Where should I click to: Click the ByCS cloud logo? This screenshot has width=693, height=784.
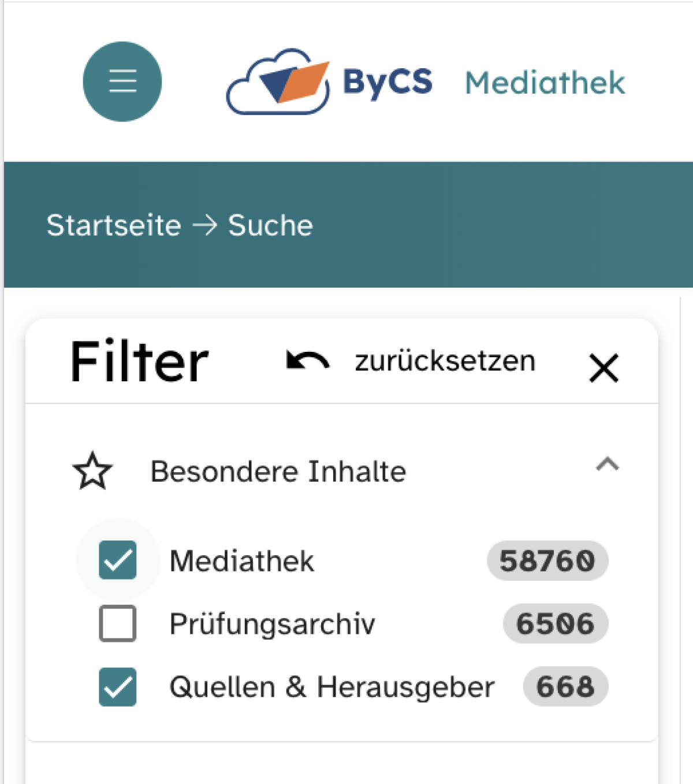[278, 82]
